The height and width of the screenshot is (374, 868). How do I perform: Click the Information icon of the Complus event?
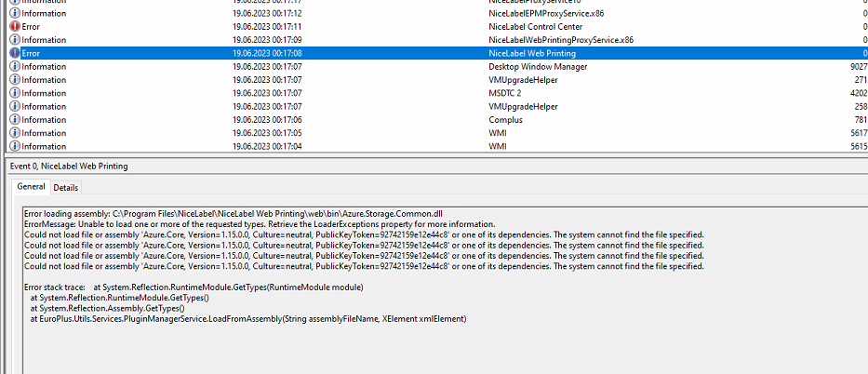coord(15,119)
